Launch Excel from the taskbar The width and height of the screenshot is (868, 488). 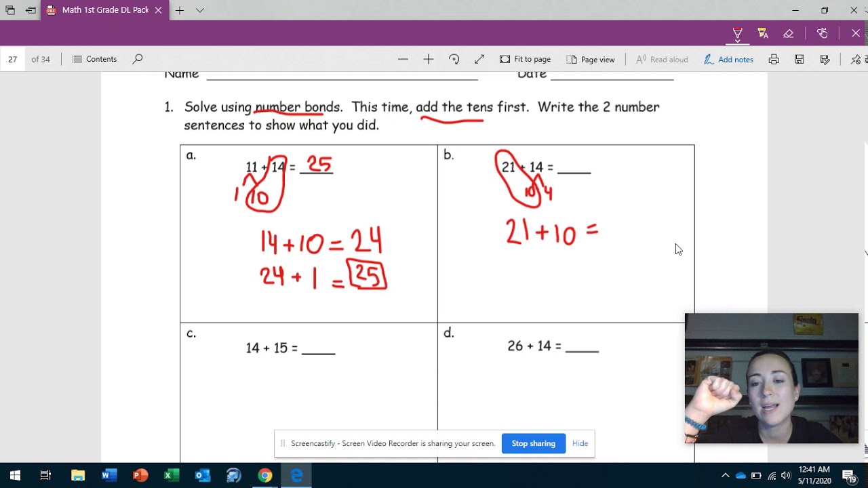click(172, 475)
